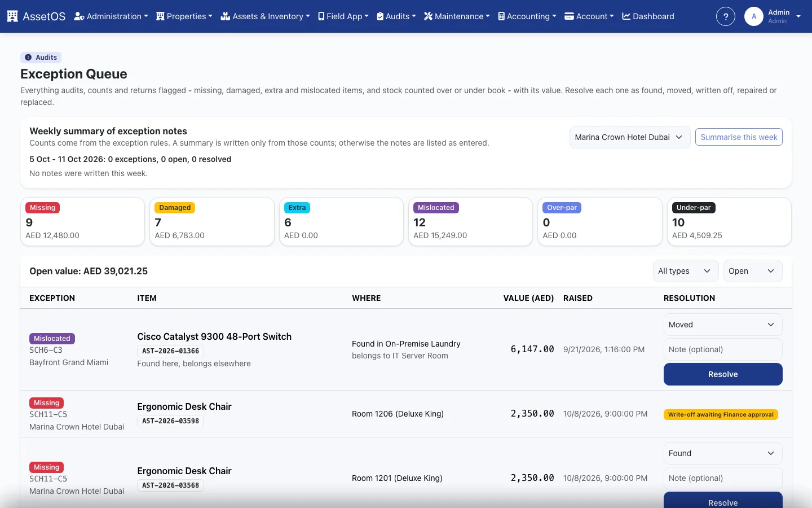Click the VALUE (AED) column header

click(528, 298)
